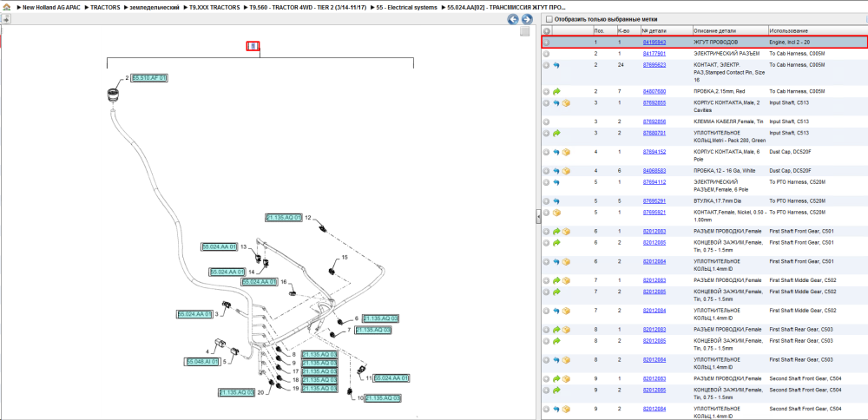The height and width of the screenshot is (420, 868).
Task: Open part number link 84177901
Action: coord(654,54)
